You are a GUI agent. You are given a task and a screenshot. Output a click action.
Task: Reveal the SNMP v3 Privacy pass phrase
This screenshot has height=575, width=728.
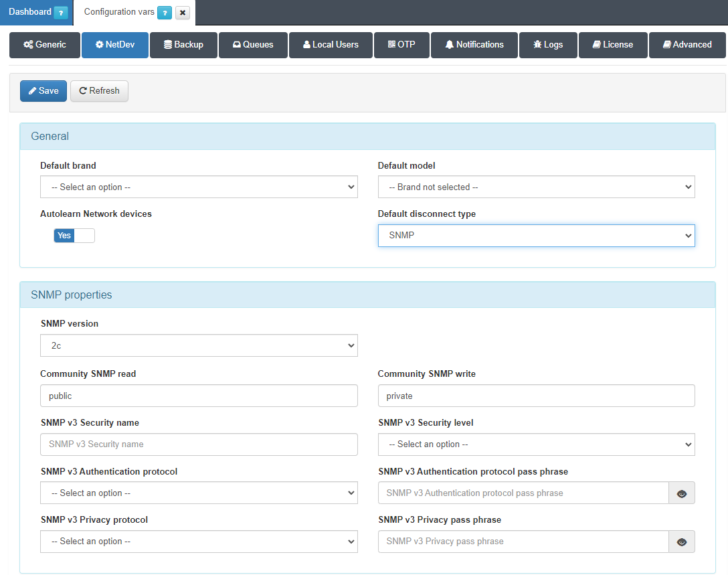click(x=682, y=542)
